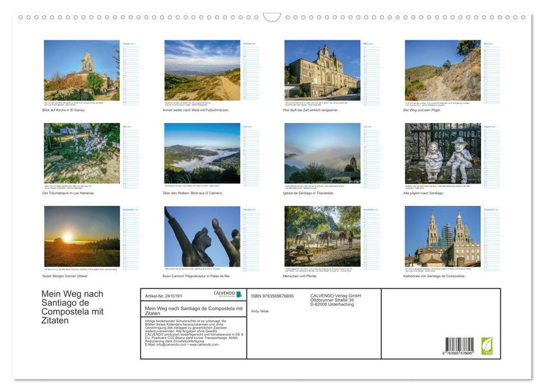Click the CALVENDO logo in the info box

227,294
